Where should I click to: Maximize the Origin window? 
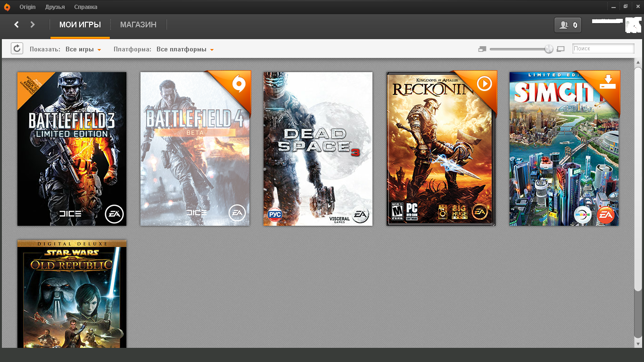pos(626,7)
